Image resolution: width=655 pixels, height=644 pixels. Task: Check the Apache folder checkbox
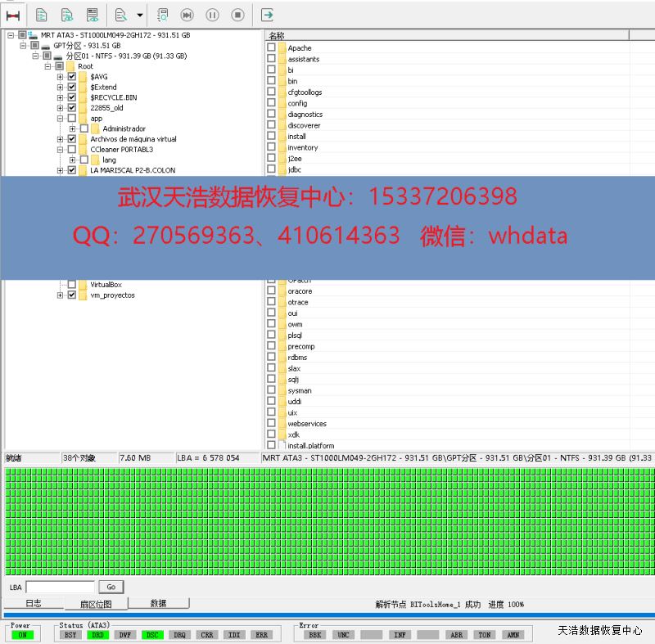(x=272, y=48)
